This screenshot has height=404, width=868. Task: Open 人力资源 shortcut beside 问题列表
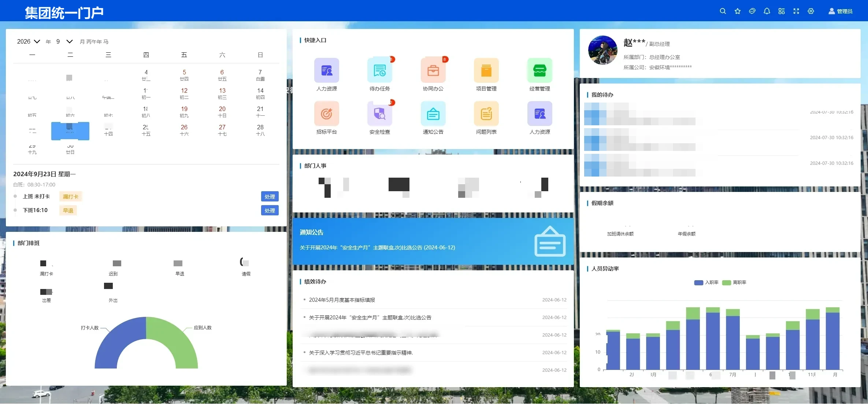[x=540, y=114]
